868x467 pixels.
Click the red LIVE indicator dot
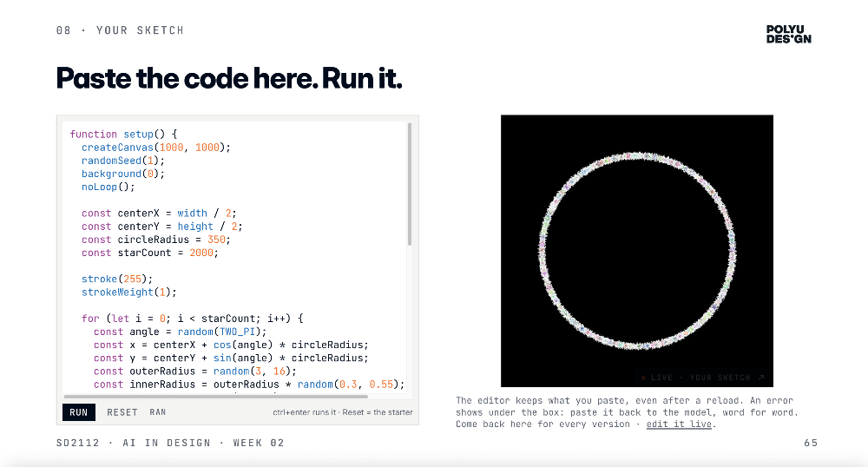tap(643, 378)
